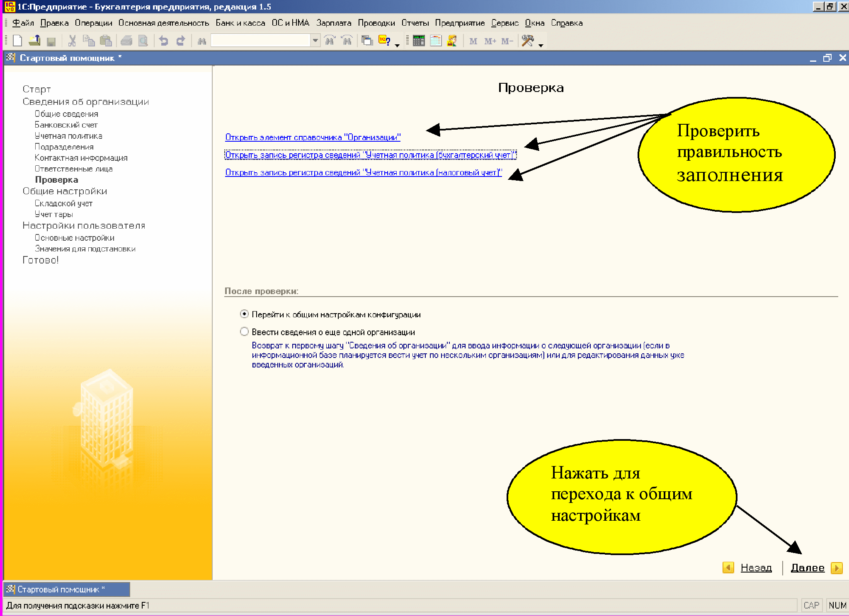Select 'Старт' step in sidebar
This screenshot has height=616, width=849.
point(37,89)
